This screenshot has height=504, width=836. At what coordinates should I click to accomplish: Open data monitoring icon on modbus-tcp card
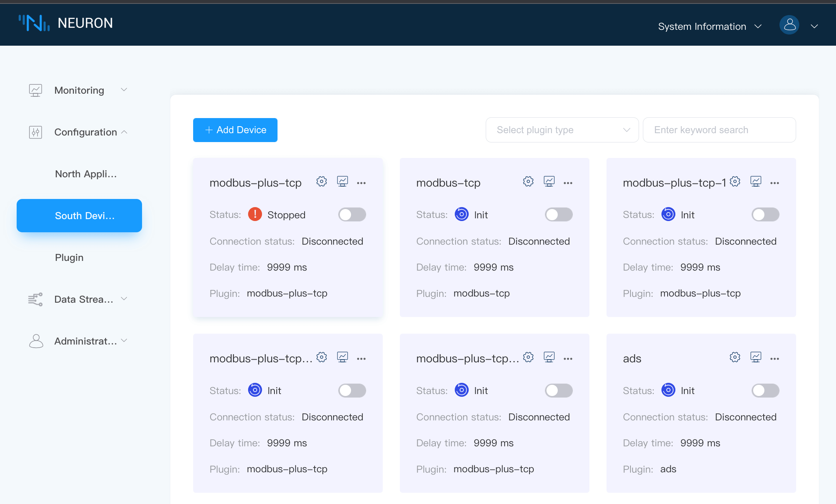549,182
